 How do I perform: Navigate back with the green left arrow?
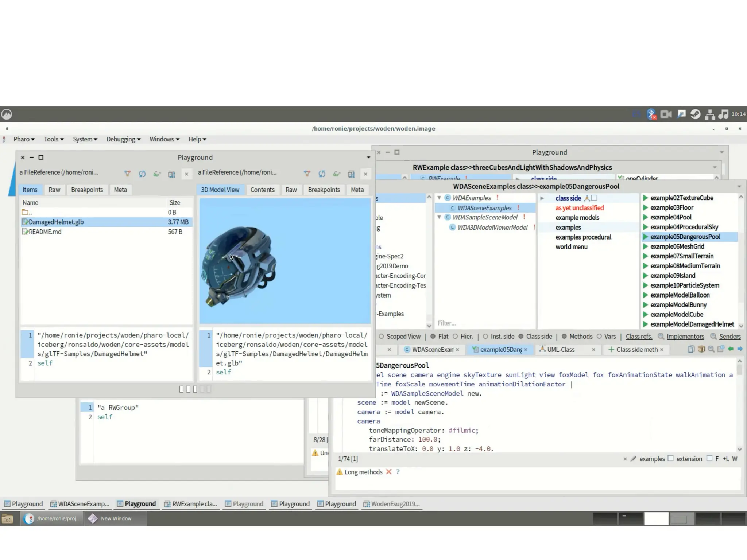point(731,349)
